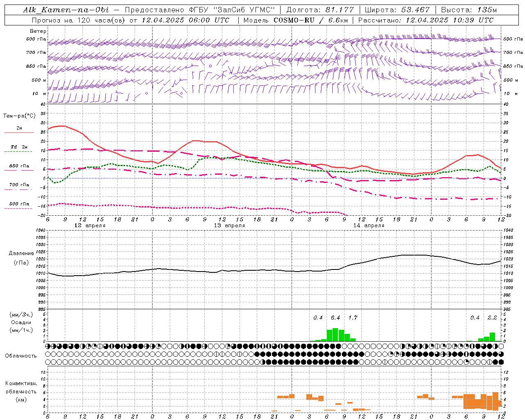The height and width of the screenshot is (420, 525).
Task: Click the Td 2м dew point legend entry
Action: pyautogui.click(x=19, y=147)
